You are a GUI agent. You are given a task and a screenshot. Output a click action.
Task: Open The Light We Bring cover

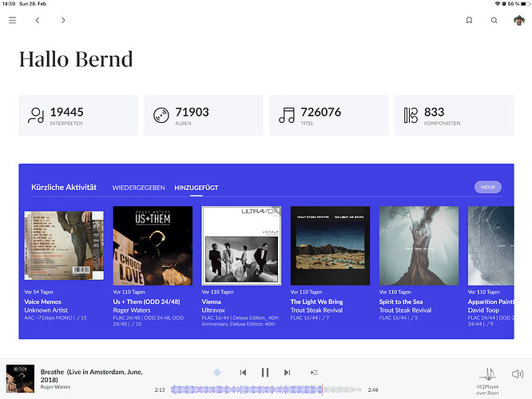[x=330, y=246]
